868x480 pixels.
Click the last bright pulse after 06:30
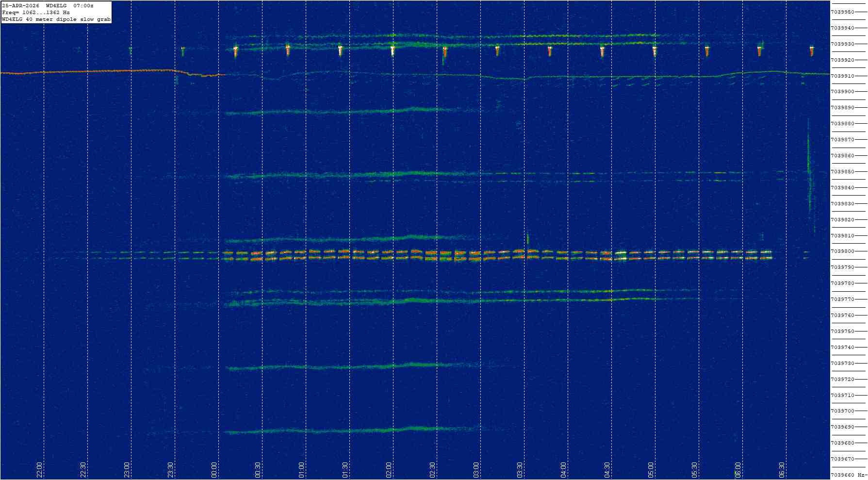pyautogui.click(x=811, y=50)
